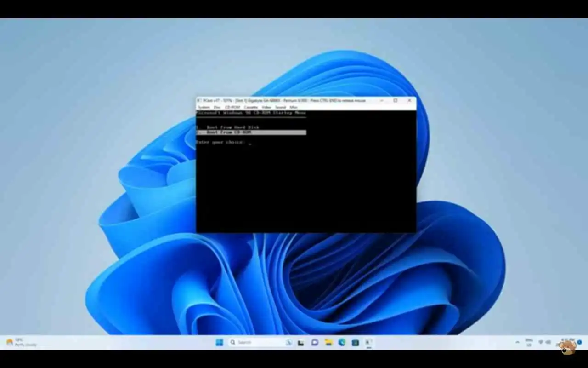Open the System menu in PCem
This screenshot has height=368, width=588.
(x=204, y=107)
